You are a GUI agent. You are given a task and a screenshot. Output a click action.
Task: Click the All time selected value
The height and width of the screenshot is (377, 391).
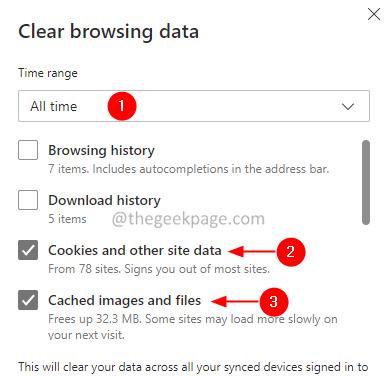click(x=54, y=106)
